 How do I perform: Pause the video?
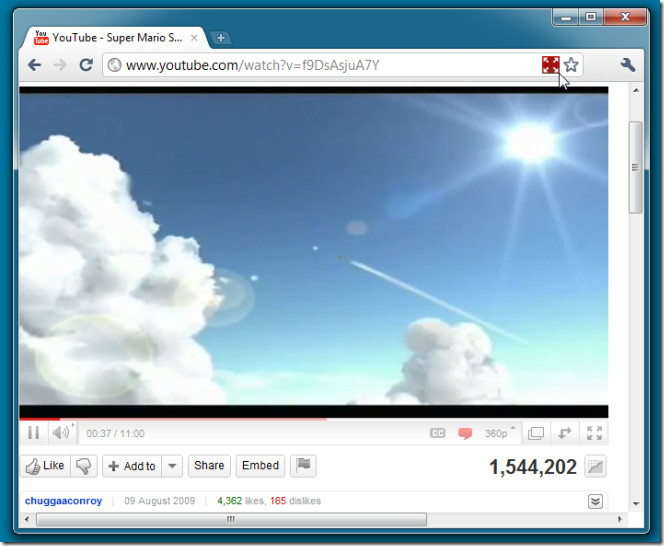(x=33, y=433)
